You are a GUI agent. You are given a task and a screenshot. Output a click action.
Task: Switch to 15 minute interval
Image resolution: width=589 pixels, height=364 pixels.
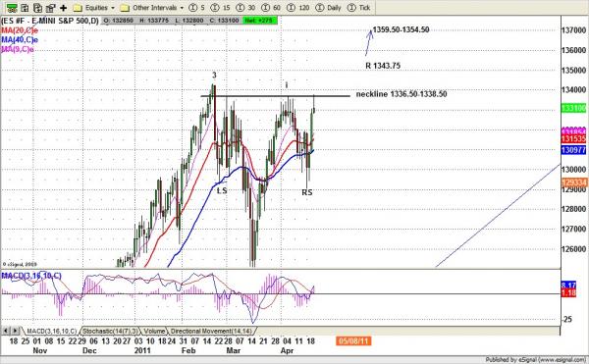tap(221, 8)
